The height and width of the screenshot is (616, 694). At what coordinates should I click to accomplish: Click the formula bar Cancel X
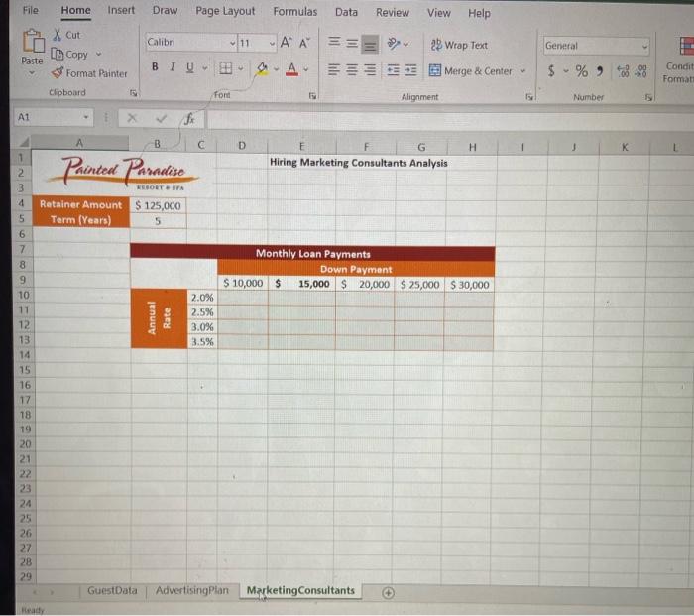tap(132, 118)
